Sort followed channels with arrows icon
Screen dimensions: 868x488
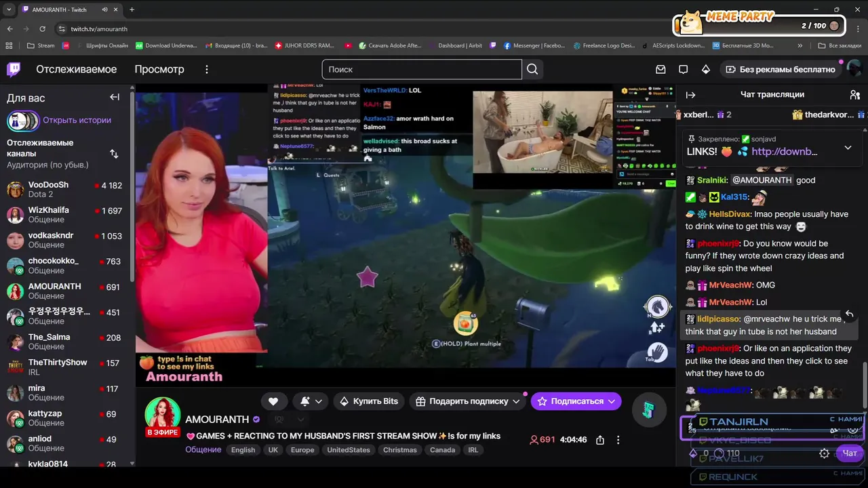[114, 154]
